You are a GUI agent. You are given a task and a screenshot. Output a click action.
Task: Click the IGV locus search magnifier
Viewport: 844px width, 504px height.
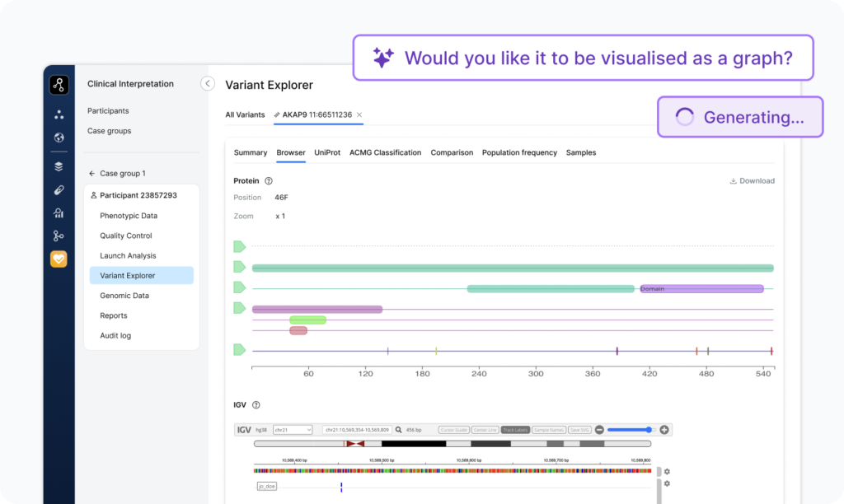[398, 430]
